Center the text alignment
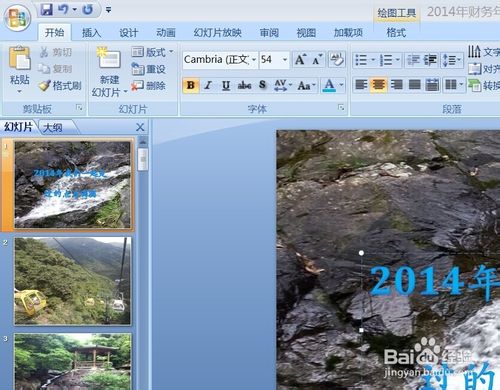 pos(379,85)
